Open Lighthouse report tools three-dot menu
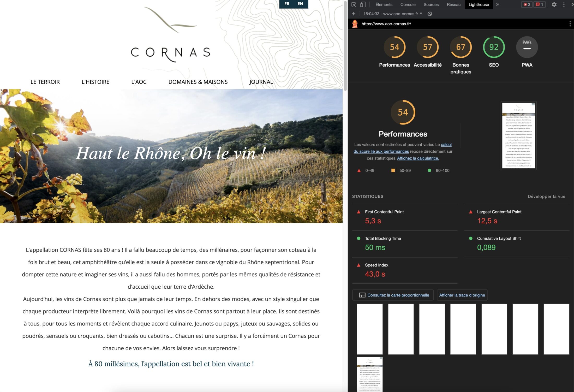Screen dimensions: 574x392 pyautogui.click(x=570, y=24)
